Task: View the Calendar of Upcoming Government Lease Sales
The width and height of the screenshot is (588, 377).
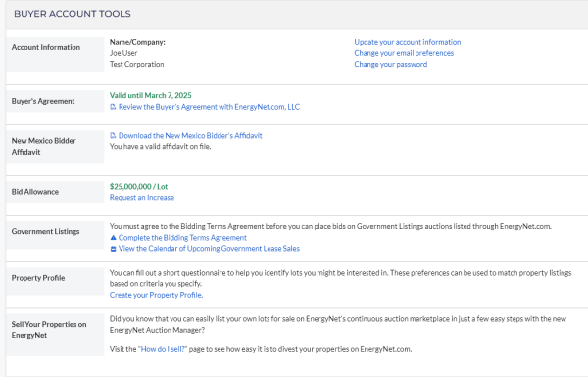Action: pos(209,249)
